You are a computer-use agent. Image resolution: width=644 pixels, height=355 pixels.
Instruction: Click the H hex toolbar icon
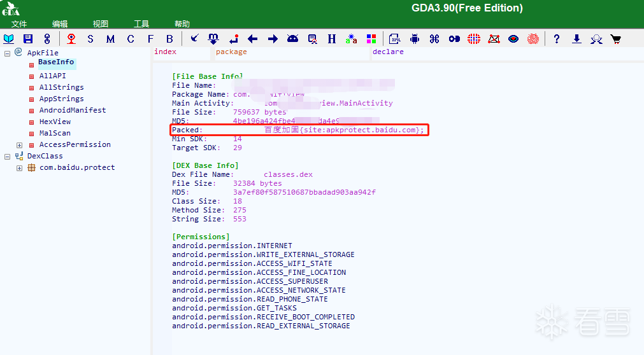click(332, 39)
